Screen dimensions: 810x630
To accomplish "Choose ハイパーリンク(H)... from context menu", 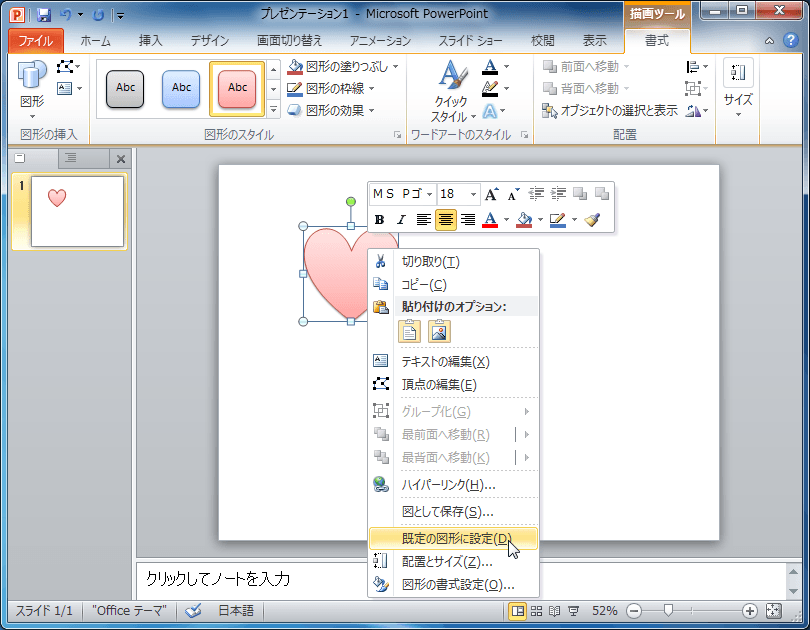I will (x=454, y=484).
